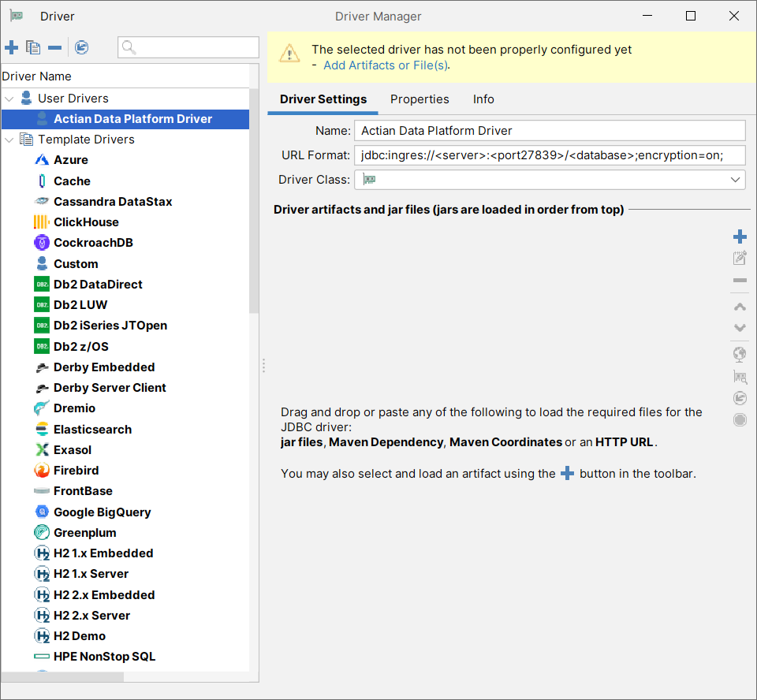757x700 pixels.
Task: Click the move artifact down arrow
Action: 740,328
